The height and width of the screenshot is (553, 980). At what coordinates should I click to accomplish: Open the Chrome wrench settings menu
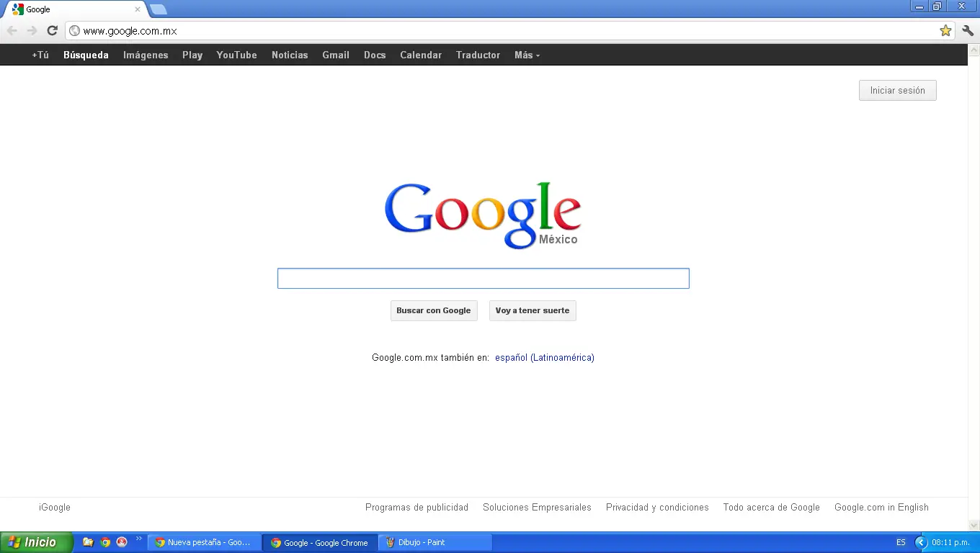point(968,30)
